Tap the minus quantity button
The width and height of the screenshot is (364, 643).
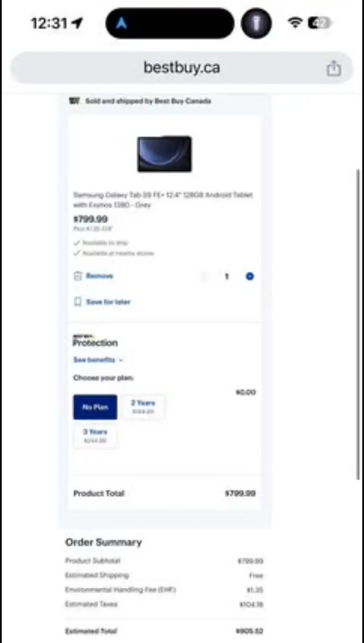[204, 276]
